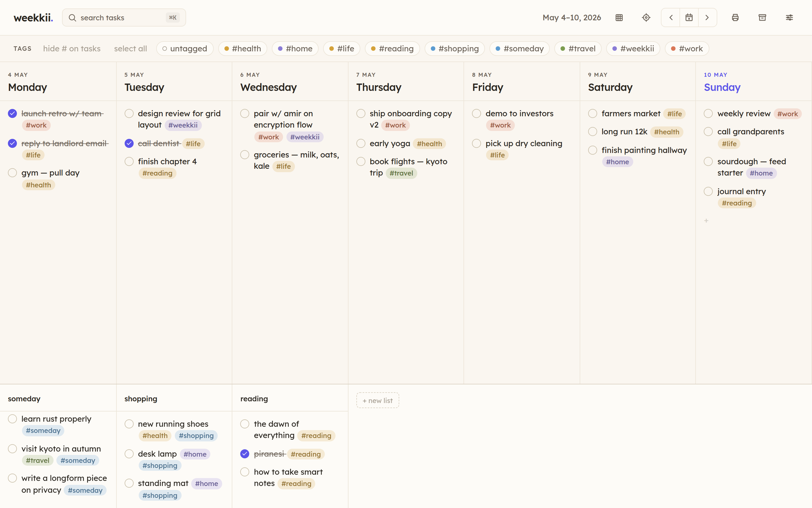Open the settings sliders icon
Screen dimensions: 812x508
tap(789, 17)
